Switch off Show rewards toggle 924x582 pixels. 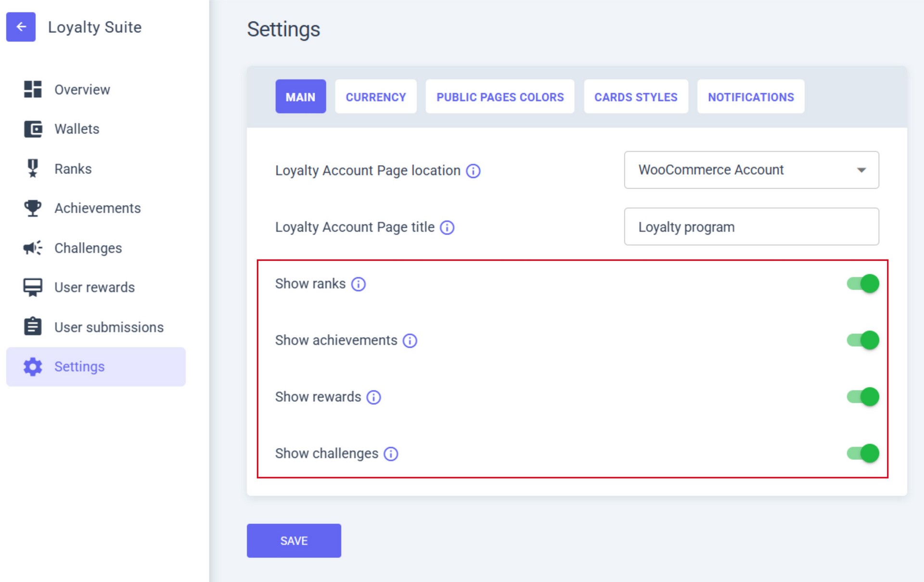tap(862, 397)
